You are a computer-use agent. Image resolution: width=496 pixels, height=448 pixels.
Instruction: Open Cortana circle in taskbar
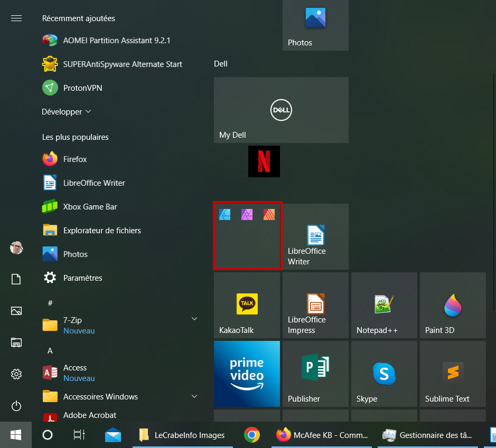tap(48, 435)
